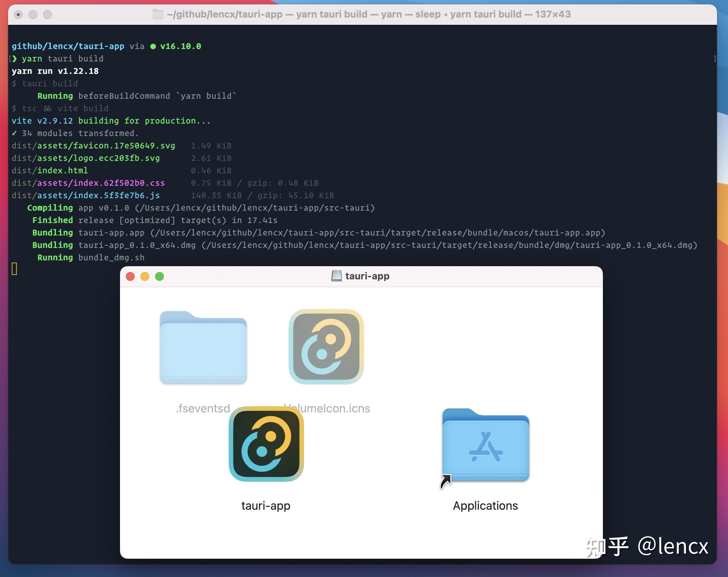This screenshot has width=728, height=577.
Task: Select the tauri-app application icon
Action: [x=266, y=444]
